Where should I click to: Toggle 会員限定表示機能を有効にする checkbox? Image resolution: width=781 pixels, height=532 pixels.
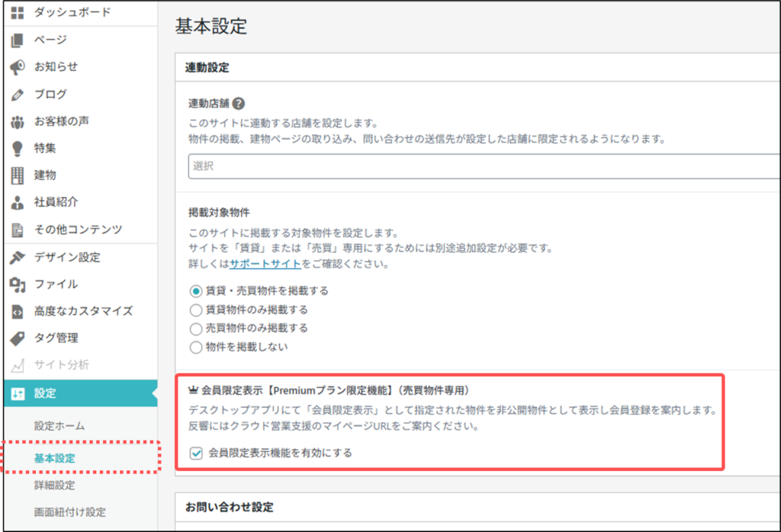196,453
